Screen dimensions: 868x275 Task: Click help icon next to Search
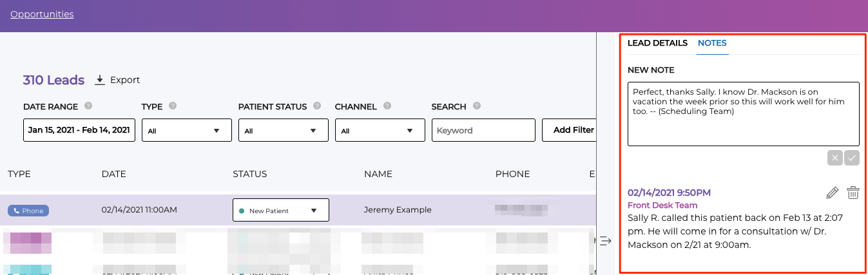(x=476, y=106)
